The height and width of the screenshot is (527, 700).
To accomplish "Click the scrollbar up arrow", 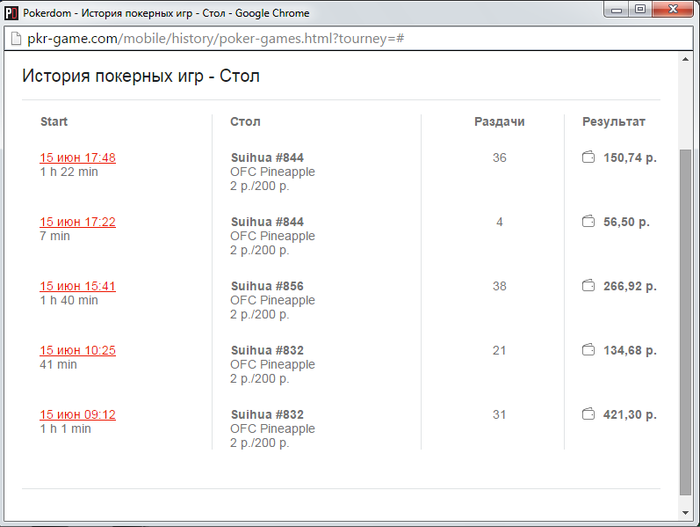I will [x=685, y=59].
